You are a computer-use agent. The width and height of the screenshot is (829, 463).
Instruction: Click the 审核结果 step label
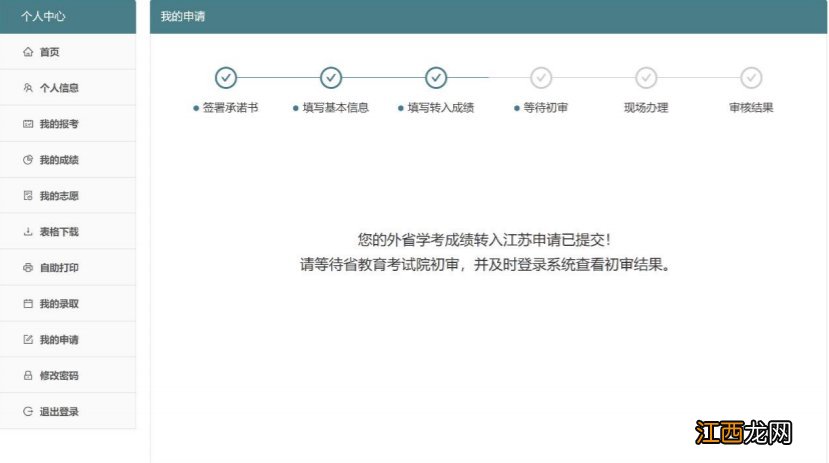coord(751,108)
